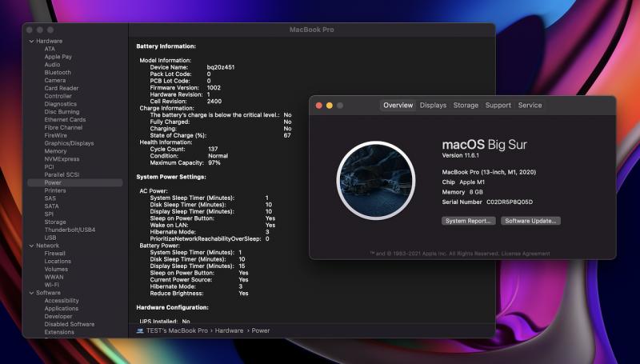Image resolution: width=640 pixels, height=364 pixels.
Task: Click TEST's MacBook Pro in path bar
Action: point(177,330)
